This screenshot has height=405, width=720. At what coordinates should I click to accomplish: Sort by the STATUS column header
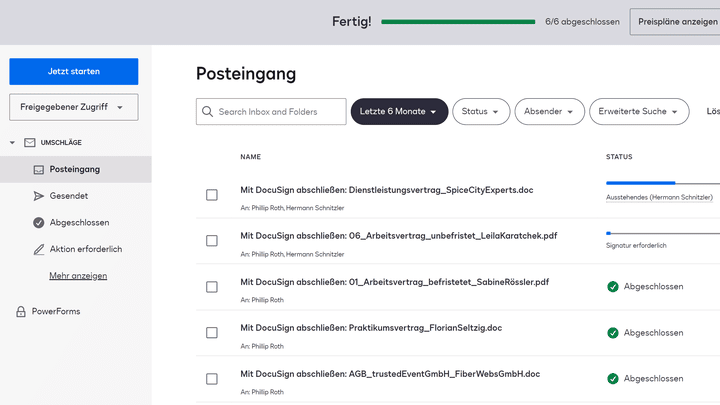click(619, 157)
